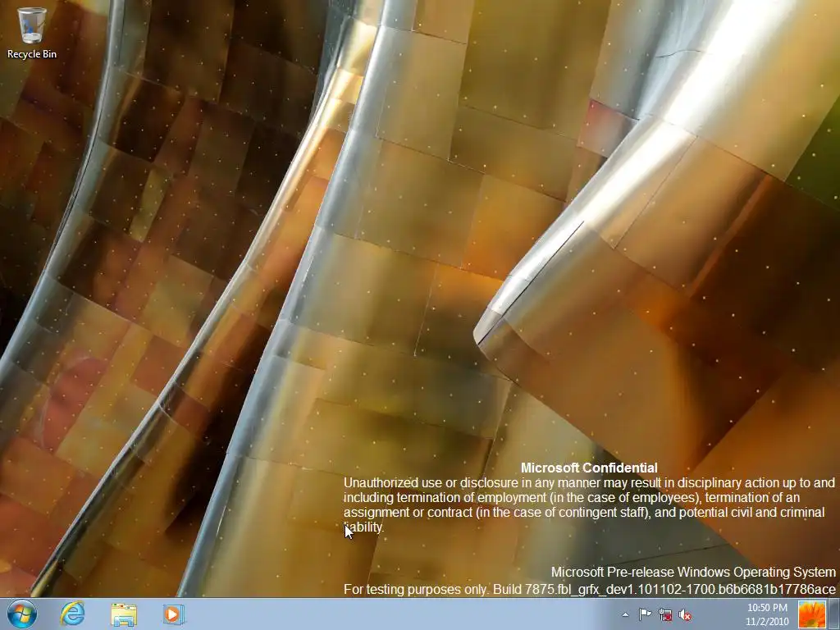Screen dimensions: 840x630
Task: Open the muted volume speaker icon
Action: pos(685,614)
